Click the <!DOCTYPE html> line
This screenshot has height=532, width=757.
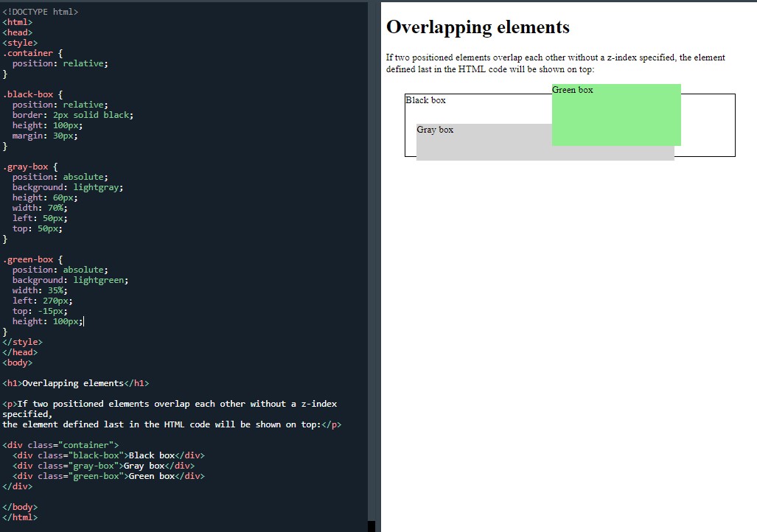[41, 12]
